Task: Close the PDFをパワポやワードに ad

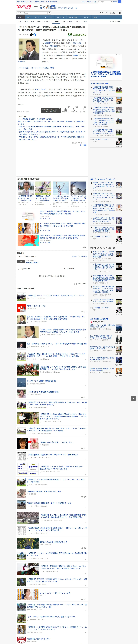Action: point(86,311)
